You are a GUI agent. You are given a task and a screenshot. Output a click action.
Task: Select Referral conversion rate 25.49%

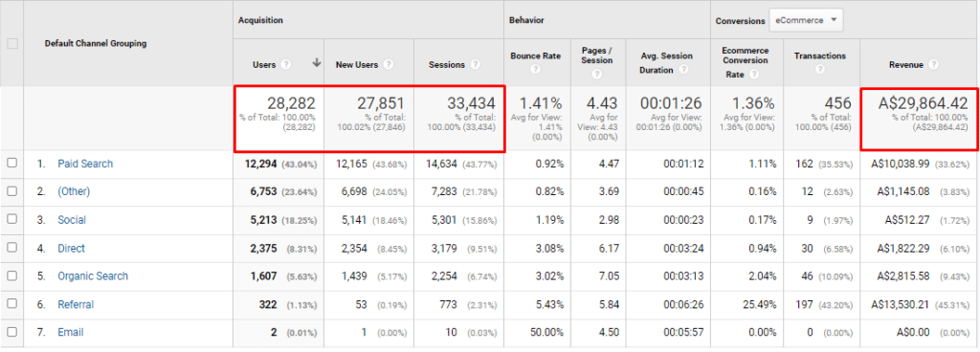(759, 304)
